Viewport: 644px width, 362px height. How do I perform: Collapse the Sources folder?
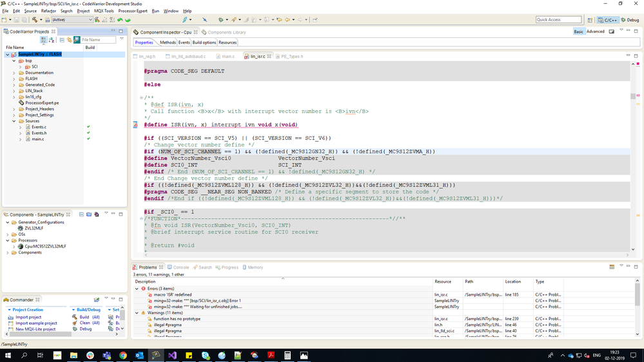pos(14,121)
